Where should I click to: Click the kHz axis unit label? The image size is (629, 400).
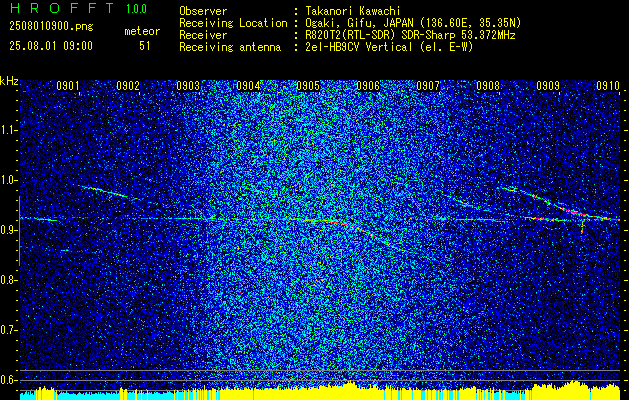9,81
